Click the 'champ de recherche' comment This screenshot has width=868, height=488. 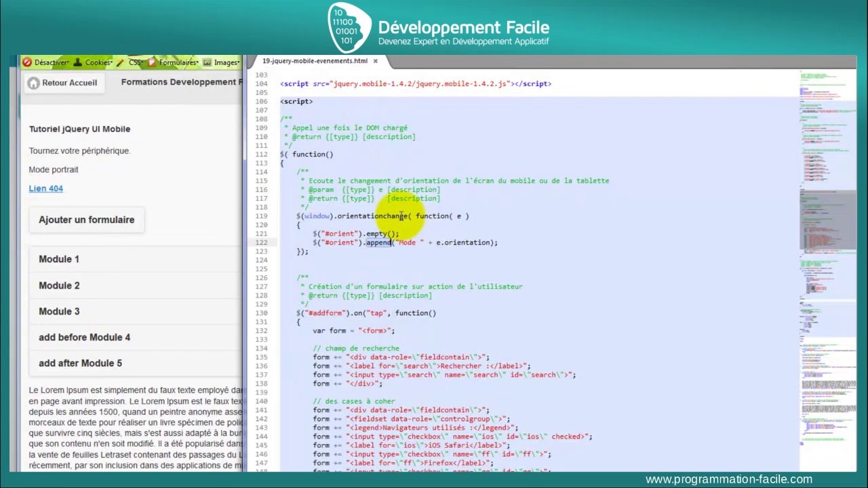coord(356,348)
